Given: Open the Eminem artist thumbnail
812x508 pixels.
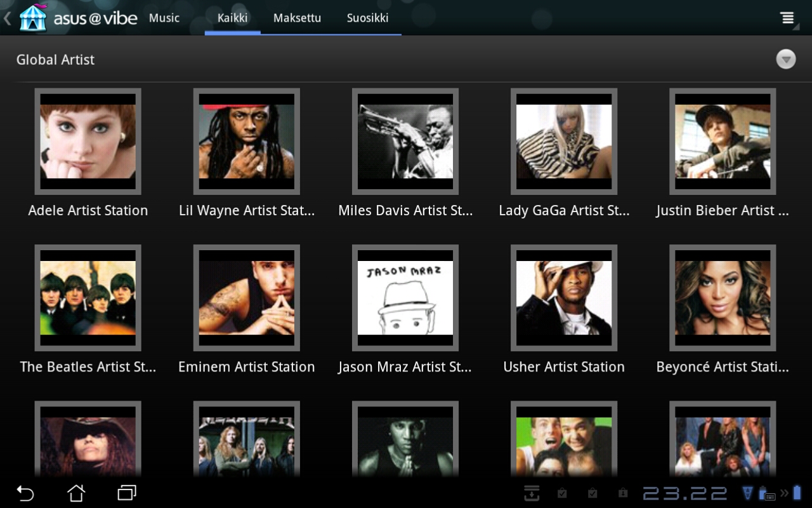Looking at the screenshot, I should (247, 298).
